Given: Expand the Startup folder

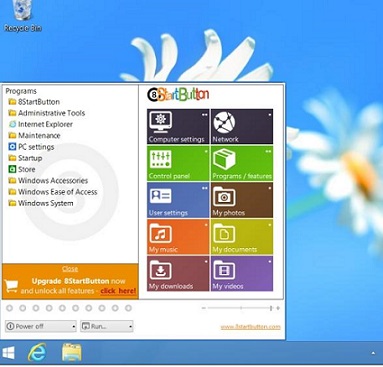Looking at the screenshot, I should (25, 158).
